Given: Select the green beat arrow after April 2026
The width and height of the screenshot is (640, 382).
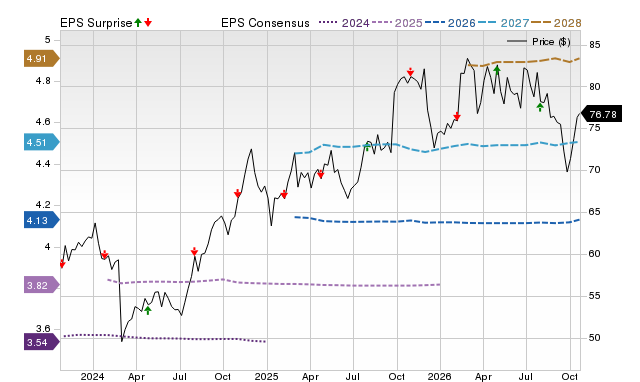Looking at the screenshot, I should (x=497, y=70).
